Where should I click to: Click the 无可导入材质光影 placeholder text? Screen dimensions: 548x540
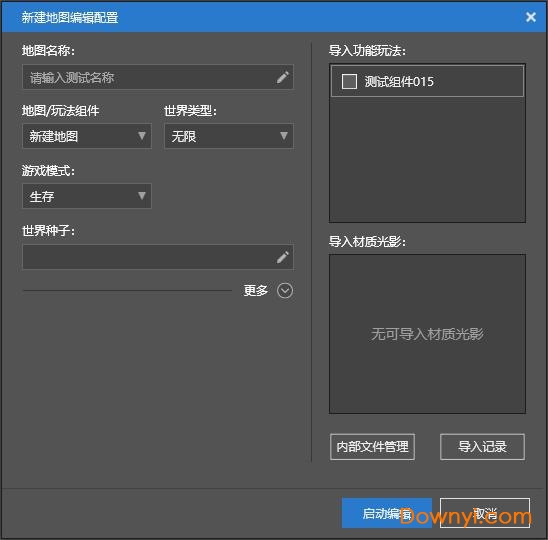(x=427, y=334)
